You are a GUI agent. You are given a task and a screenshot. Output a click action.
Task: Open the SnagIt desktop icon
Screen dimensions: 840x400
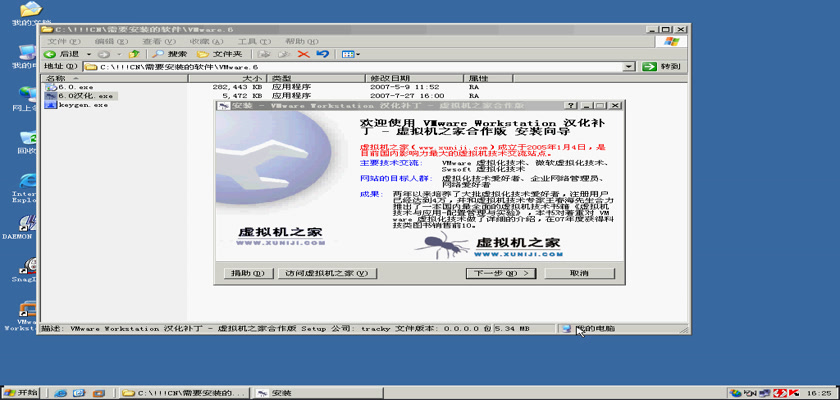(27, 270)
